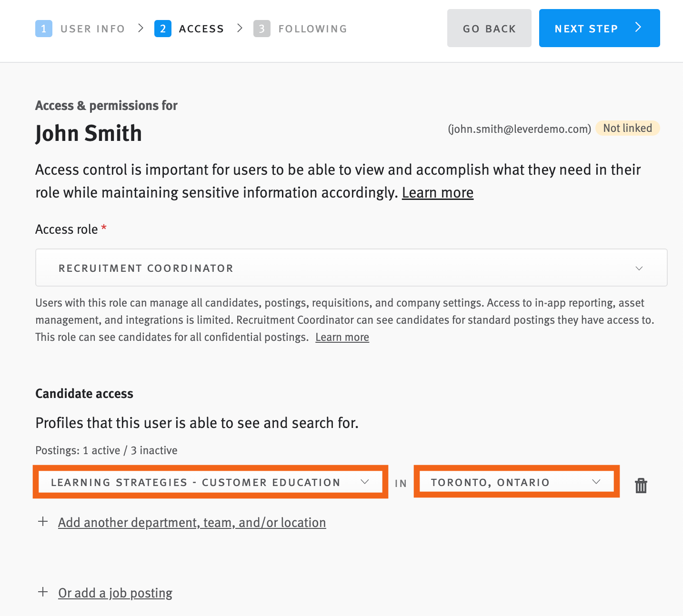Click Add another department, team, and/or location
The width and height of the screenshot is (683, 616).
point(191,522)
